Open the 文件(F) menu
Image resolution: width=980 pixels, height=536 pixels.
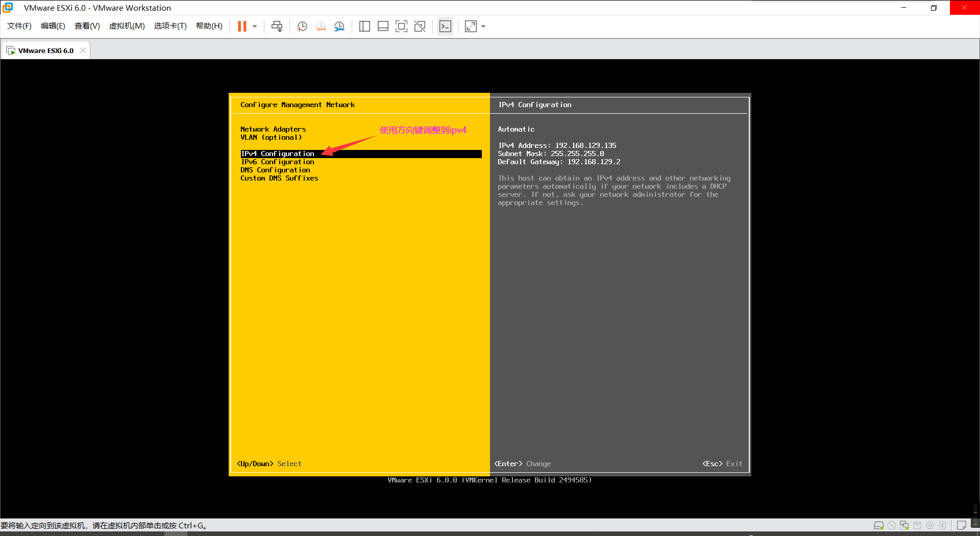[19, 26]
